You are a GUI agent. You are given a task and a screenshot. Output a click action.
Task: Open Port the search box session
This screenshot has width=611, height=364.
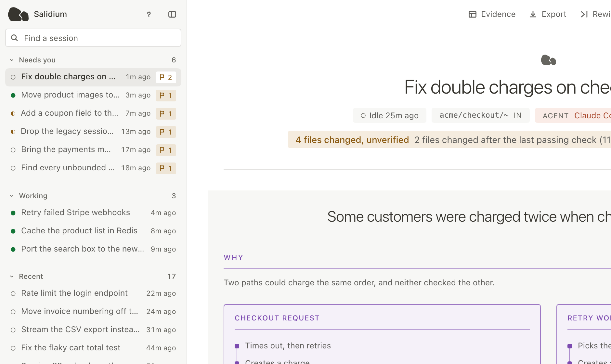[x=93, y=249]
